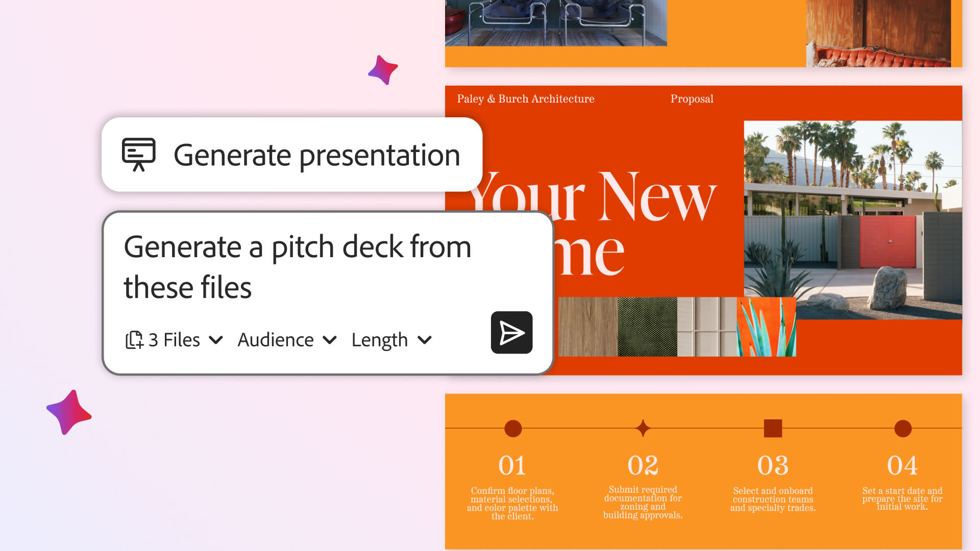Click the attached files icon next to 3 Files
The width and height of the screenshot is (980, 551).
(x=133, y=340)
